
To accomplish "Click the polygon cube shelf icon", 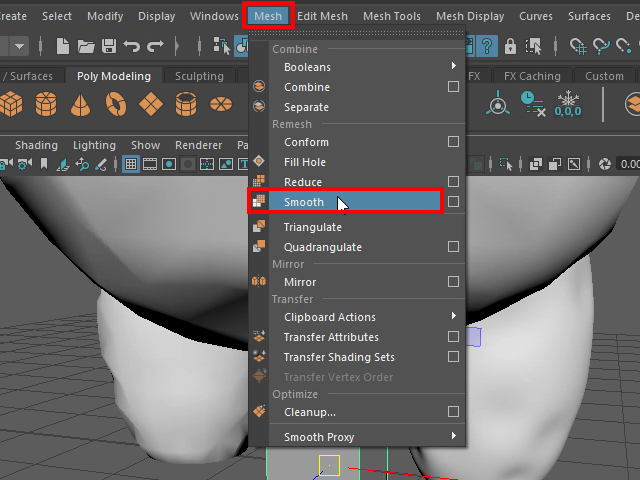I will tap(11, 103).
